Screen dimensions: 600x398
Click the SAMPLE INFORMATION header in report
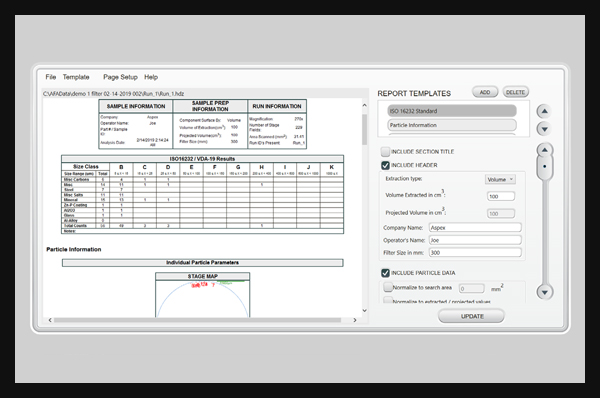tap(136, 106)
